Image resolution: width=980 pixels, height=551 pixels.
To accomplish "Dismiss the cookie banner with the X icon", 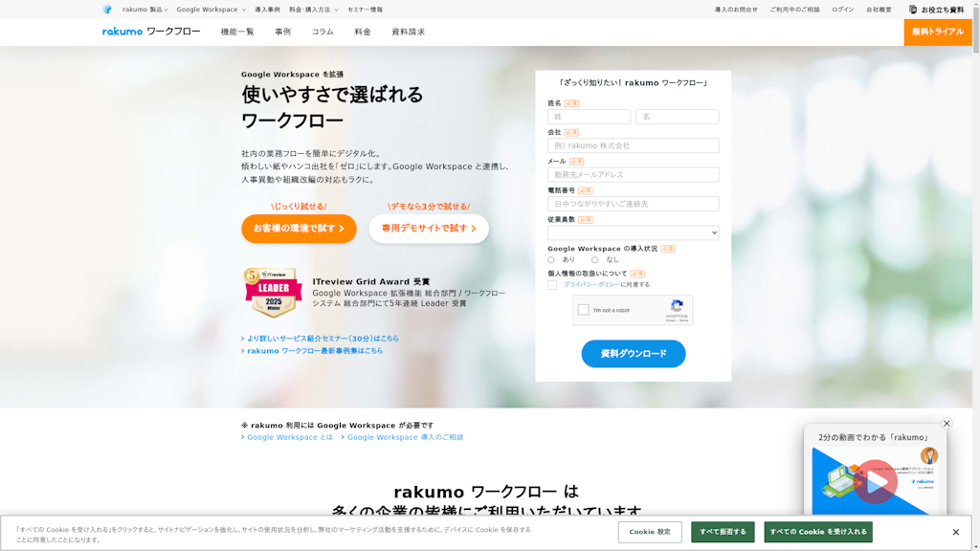I will (955, 532).
